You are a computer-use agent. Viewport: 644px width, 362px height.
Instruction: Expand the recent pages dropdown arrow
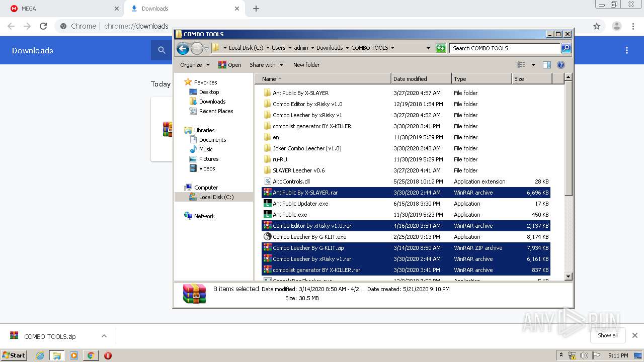click(206, 49)
